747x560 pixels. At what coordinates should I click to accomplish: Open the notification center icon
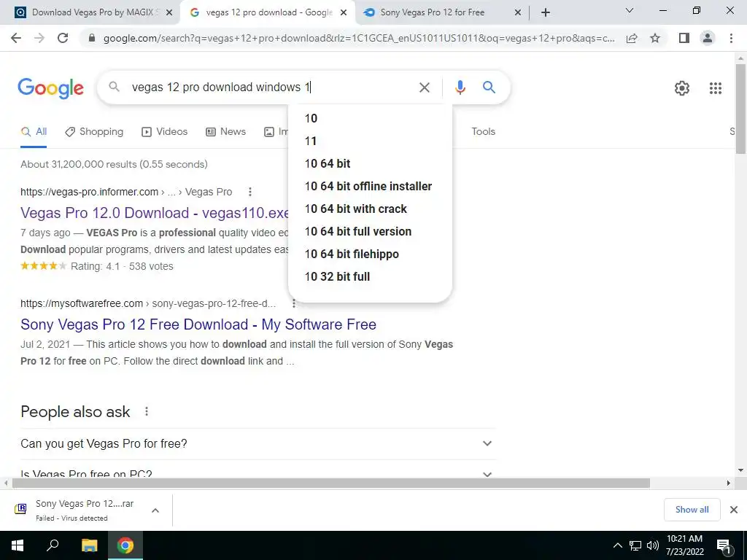coord(724,546)
